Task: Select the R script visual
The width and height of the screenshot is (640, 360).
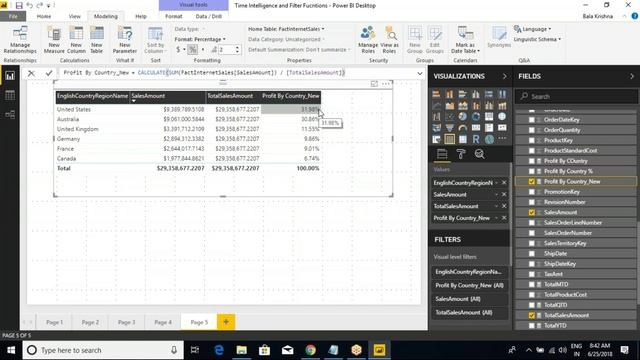Action: coord(476,139)
